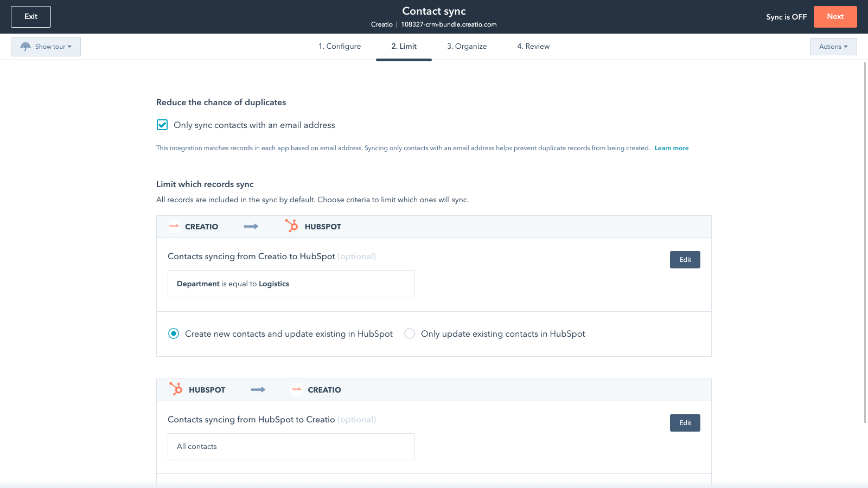Click arrow icon between HubSpot and Creatio
This screenshot has width=868, height=488.
258,390
